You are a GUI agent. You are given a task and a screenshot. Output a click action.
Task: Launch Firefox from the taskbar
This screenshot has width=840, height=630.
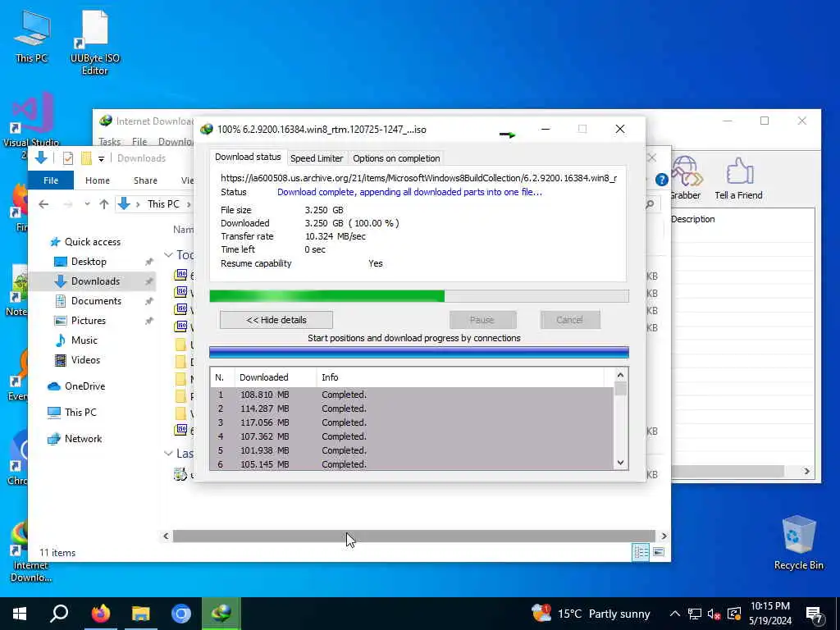(100, 614)
